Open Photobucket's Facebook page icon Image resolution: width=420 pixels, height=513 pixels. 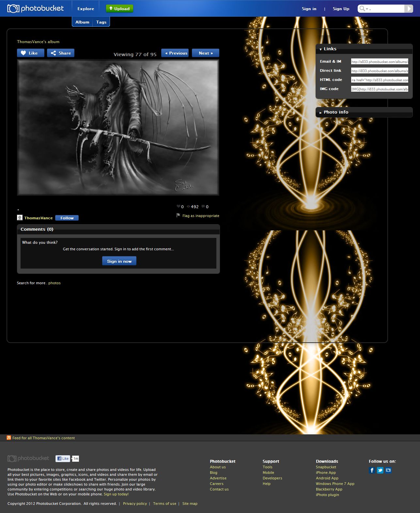tap(372, 470)
